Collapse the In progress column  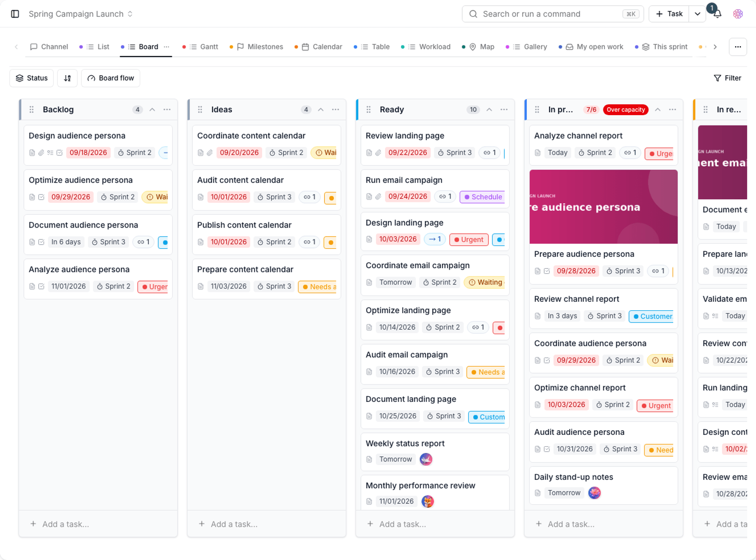tap(658, 110)
